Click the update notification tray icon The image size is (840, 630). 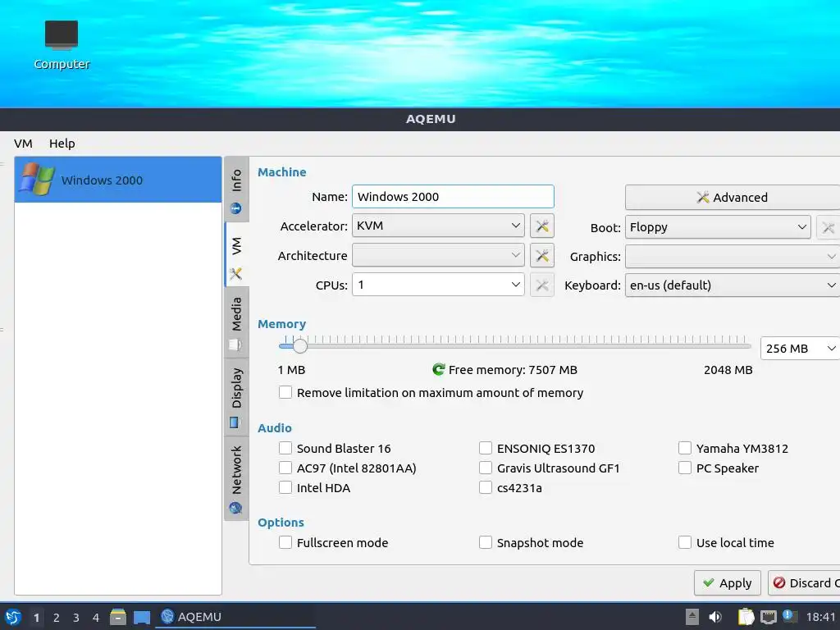(790, 616)
